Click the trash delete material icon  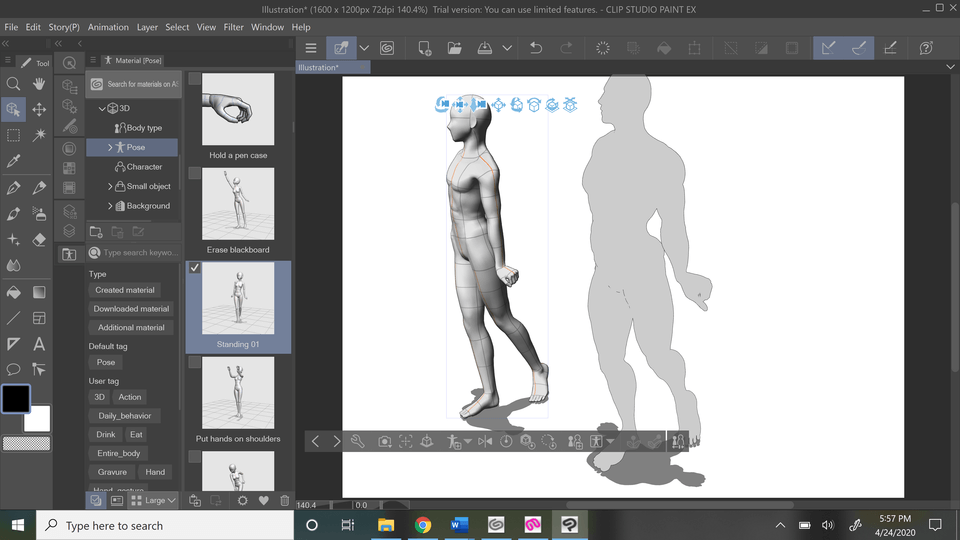click(284, 500)
